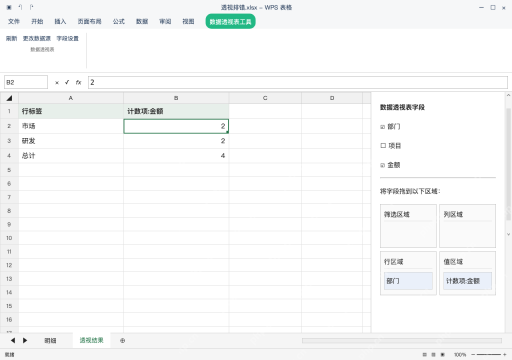The width and height of the screenshot is (512, 360).
Task: Click the 计数项:金额 header cell
Action: tap(176, 111)
